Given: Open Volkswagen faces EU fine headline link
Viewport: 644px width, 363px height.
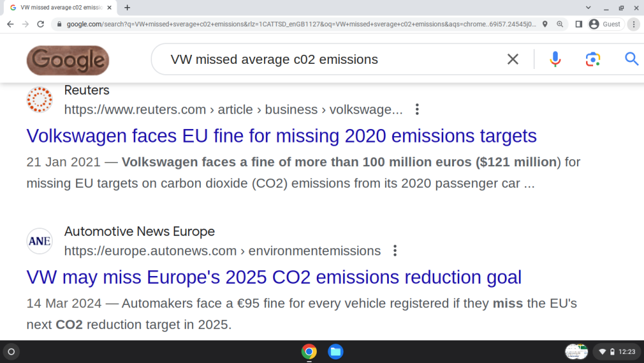Looking at the screenshot, I should (281, 135).
